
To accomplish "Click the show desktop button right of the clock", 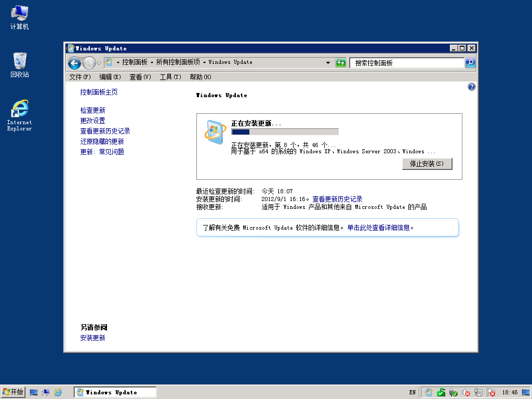I will pos(526,393).
